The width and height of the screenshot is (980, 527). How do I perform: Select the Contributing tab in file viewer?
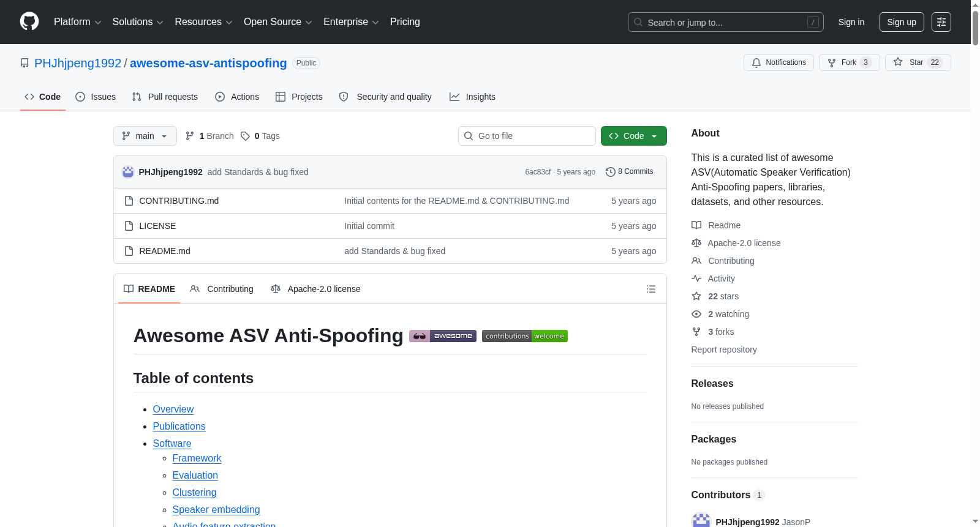click(222, 289)
